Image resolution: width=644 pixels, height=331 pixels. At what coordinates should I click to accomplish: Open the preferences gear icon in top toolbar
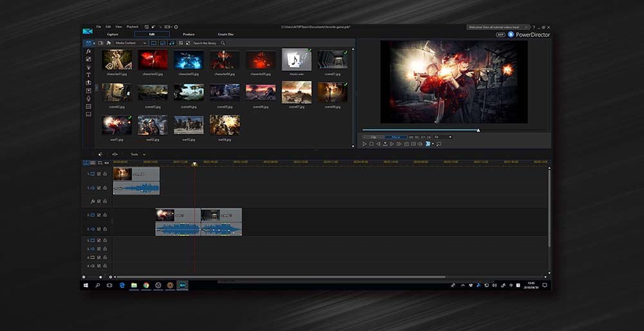[x=176, y=27]
